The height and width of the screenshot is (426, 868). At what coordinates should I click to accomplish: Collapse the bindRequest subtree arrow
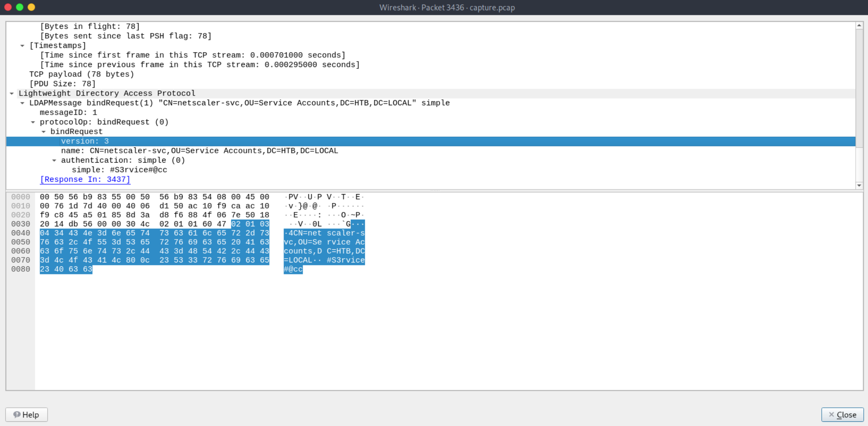pyautogui.click(x=43, y=132)
